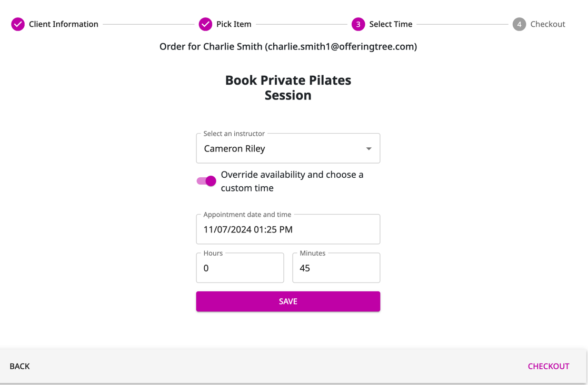Click into the Minutes field

coord(336,268)
